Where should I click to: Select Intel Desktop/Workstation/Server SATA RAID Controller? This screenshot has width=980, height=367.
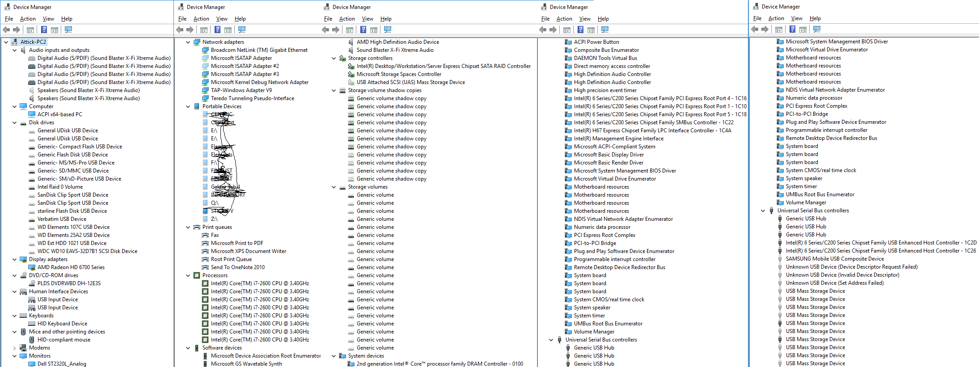[444, 66]
